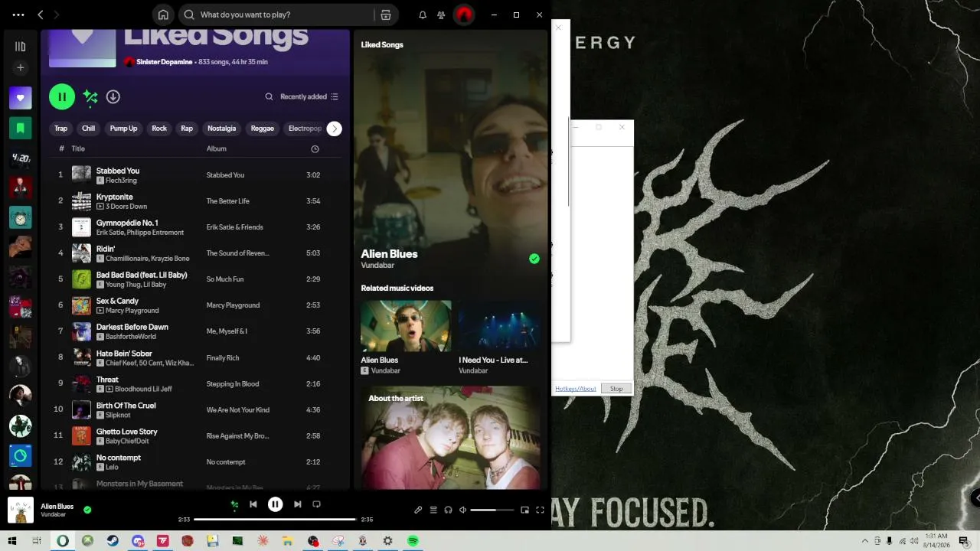
Task: Open the About the artist card
Action: point(451,437)
